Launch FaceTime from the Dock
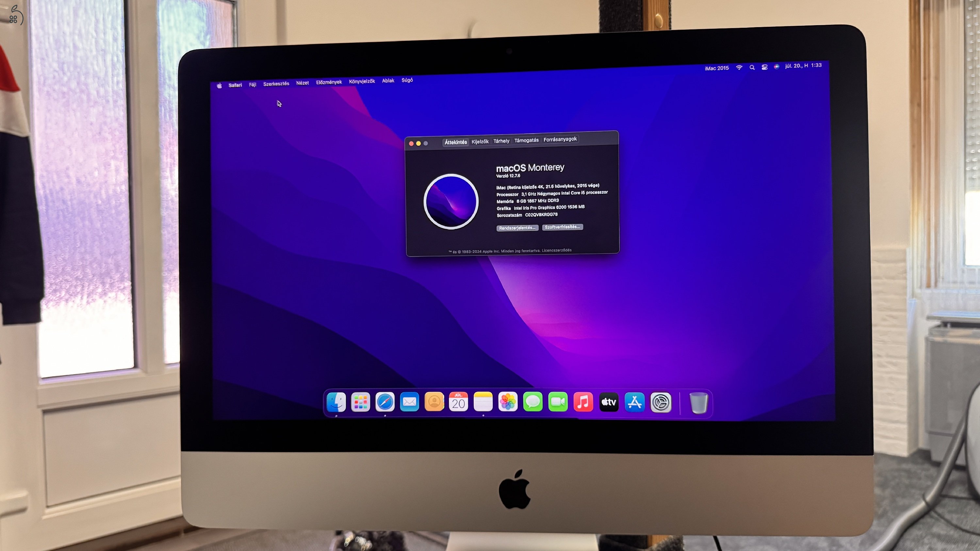 [x=558, y=402]
